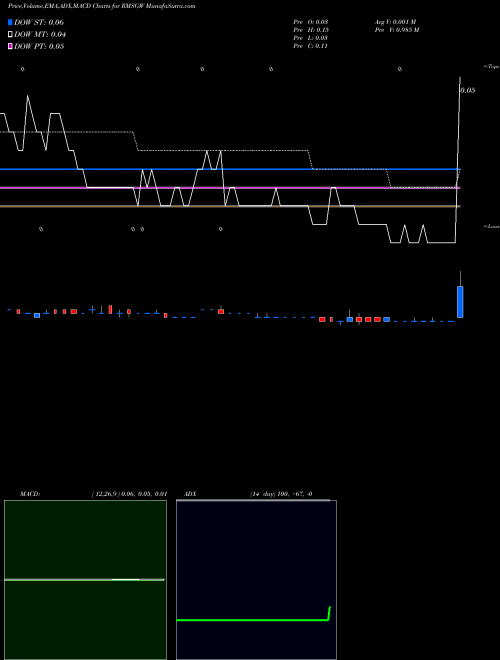The height and width of the screenshot is (660, 500).
Task: Click the 'MACD:' panel label
Action: pos(30,494)
